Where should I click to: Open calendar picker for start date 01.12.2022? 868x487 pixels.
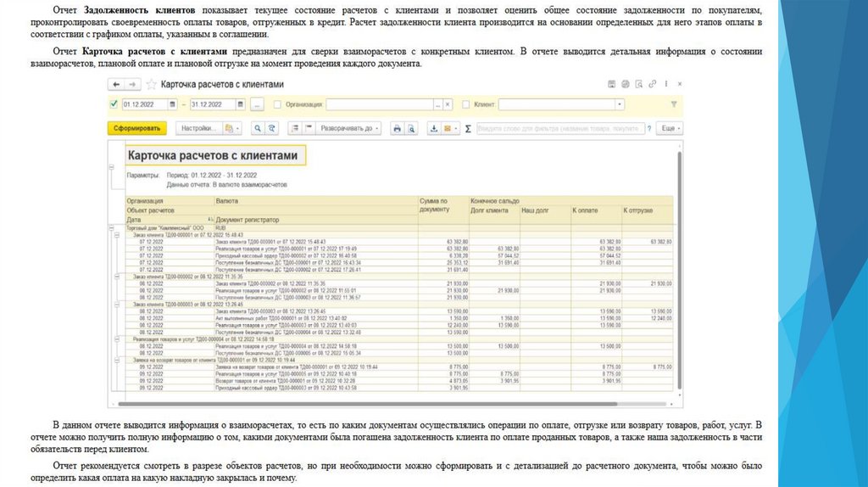(x=172, y=104)
